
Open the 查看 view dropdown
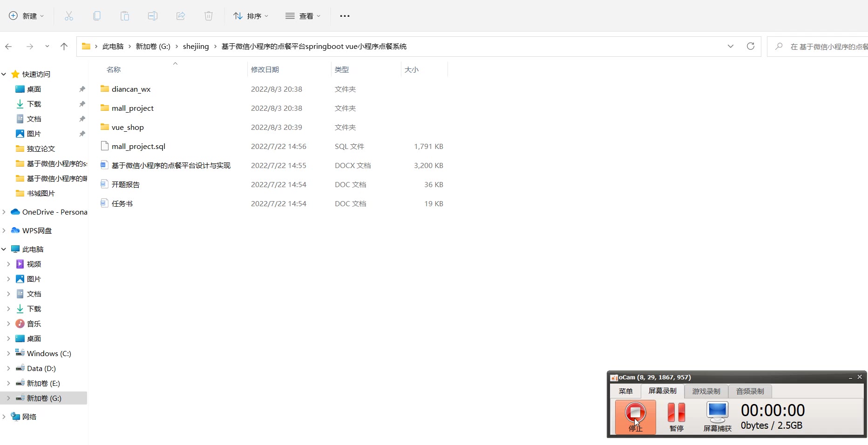[x=303, y=16]
